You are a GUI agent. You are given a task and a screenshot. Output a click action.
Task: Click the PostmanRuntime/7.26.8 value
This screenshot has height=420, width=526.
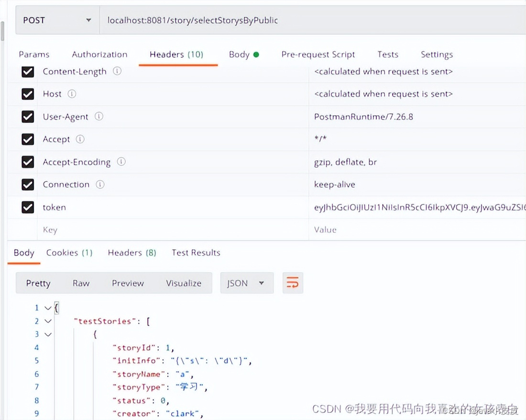coord(363,117)
